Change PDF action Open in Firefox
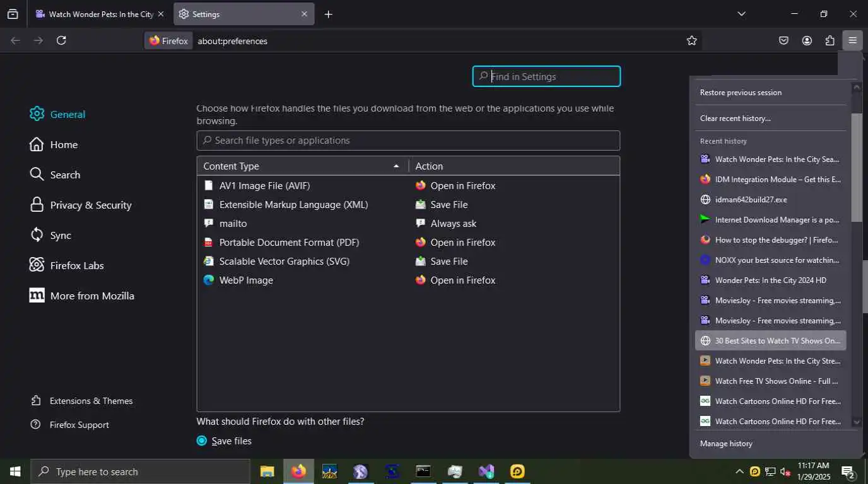Screen dimensions: 868x484 [x=455, y=243]
